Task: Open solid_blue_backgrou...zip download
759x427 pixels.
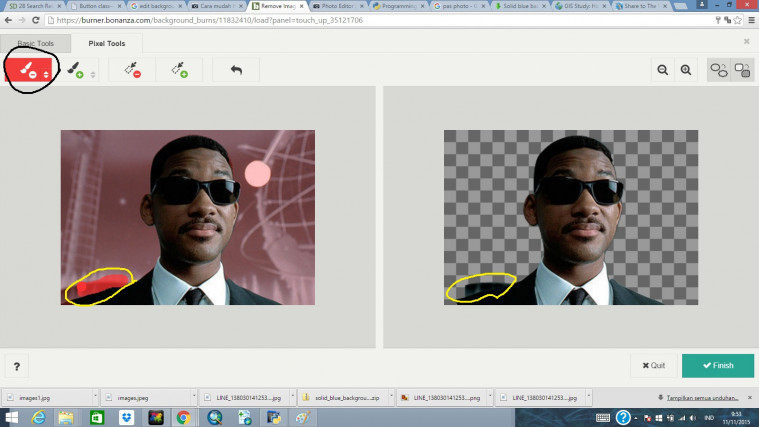Action: 342,397
